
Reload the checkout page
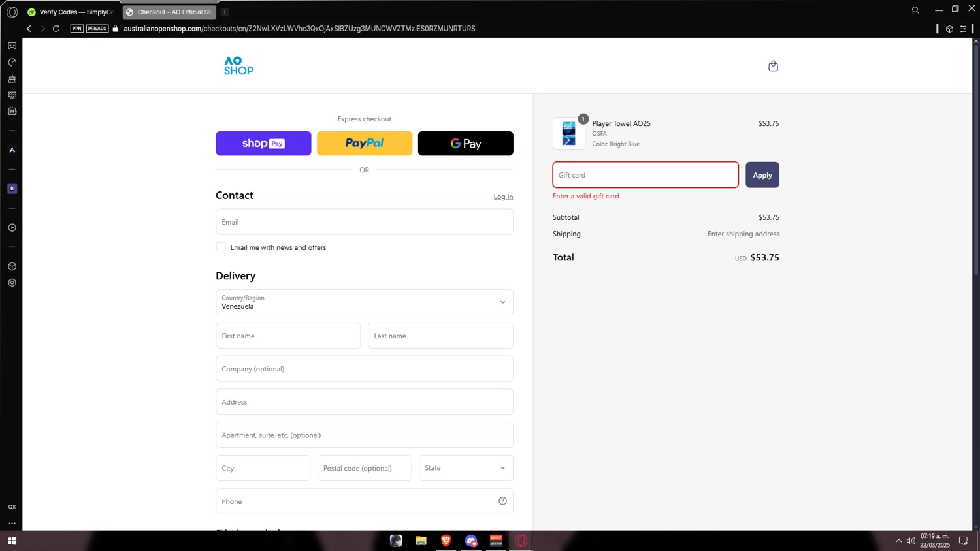point(56,29)
